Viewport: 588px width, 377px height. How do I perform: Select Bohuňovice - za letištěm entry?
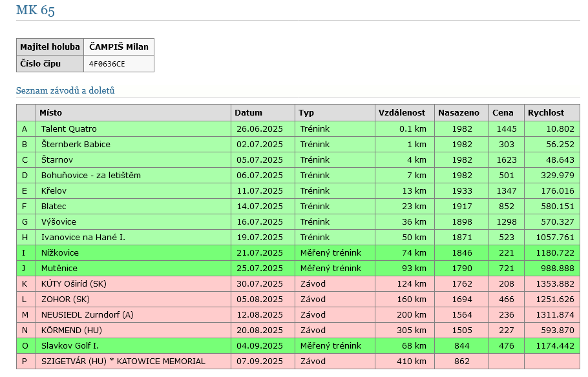coord(90,176)
